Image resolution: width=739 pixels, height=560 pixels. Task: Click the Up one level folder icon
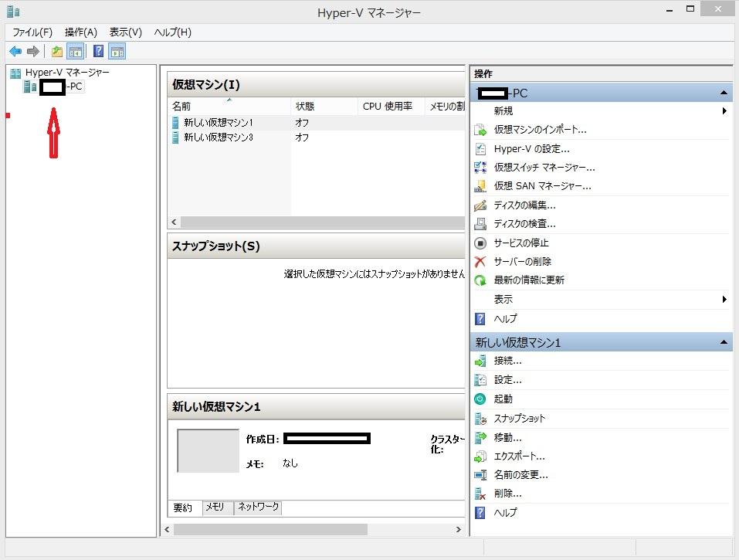click(x=57, y=51)
